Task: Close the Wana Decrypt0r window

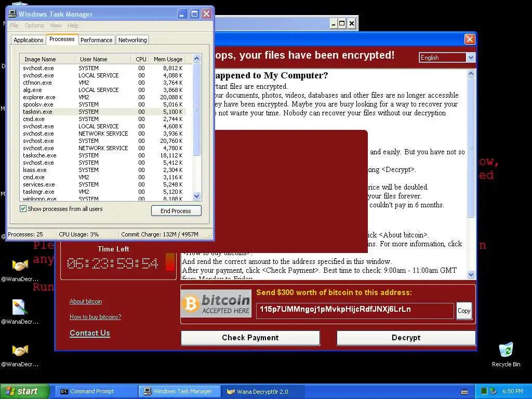Action: point(470,39)
